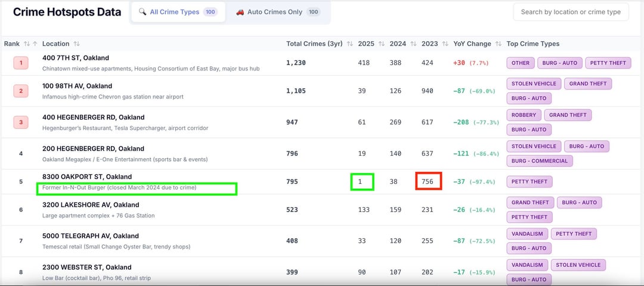Open 400 7TH ST, Oakland location
Image resolution: width=644 pixels, height=286 pixels.
pyautogui.click(x=76, y=58)
